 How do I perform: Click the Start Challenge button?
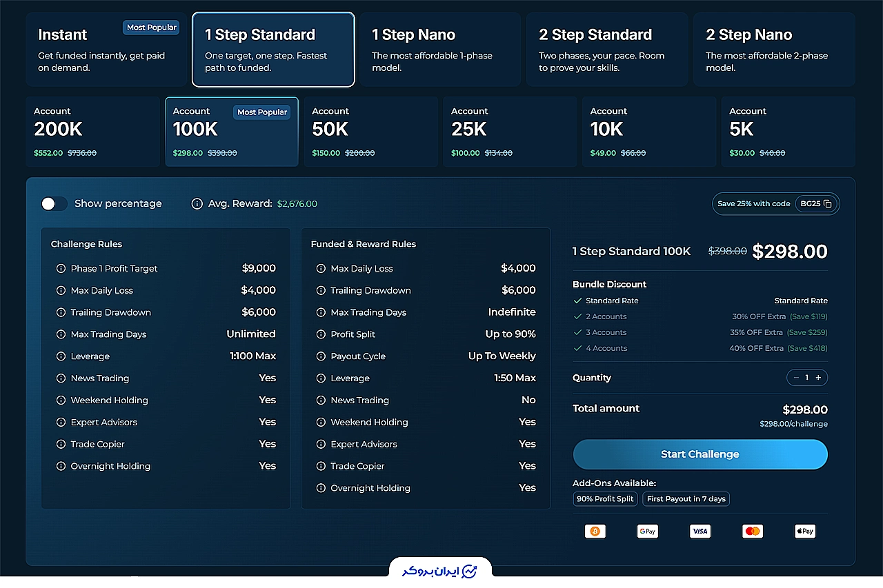pyautogui.click(x=700, y=454)
